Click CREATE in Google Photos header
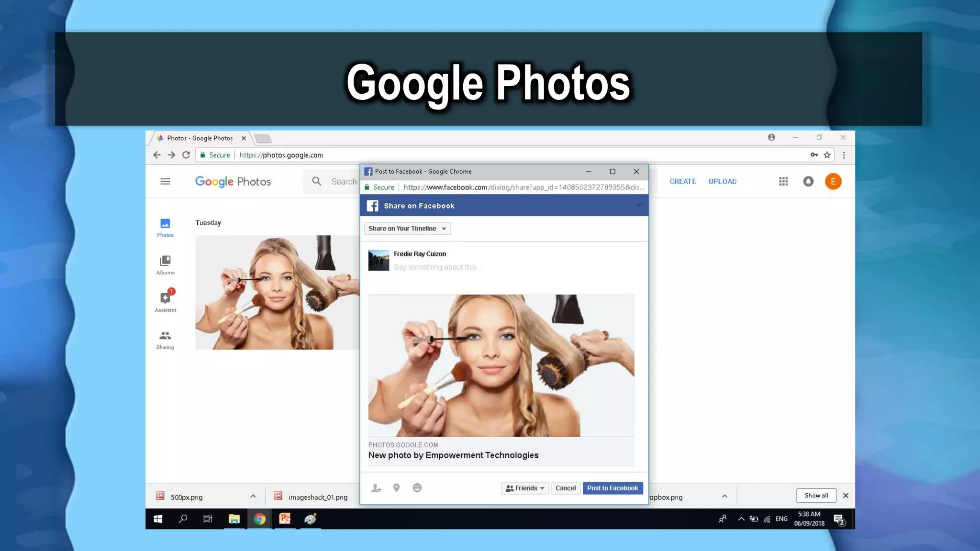The height and width of the screenshot is (551, 980). click(x=683, y=181)
